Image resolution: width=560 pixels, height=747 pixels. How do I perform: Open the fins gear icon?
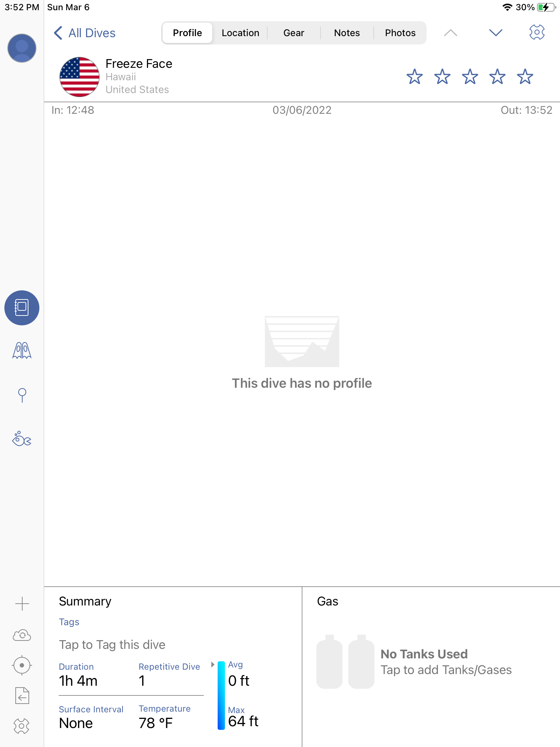[x=22, y=351]
